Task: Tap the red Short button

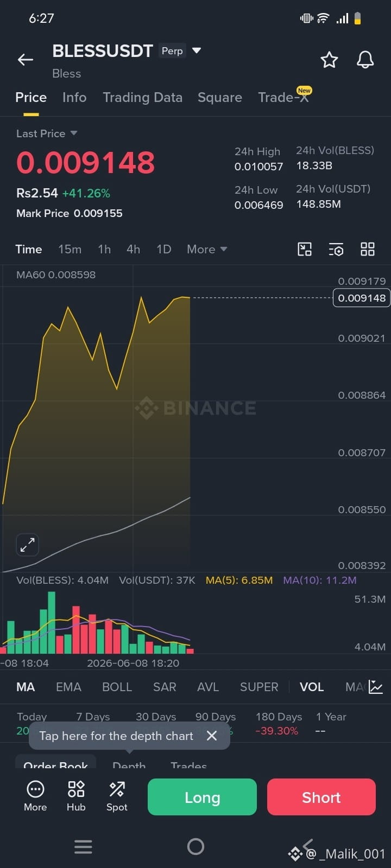Action: [x=321, y=797]
